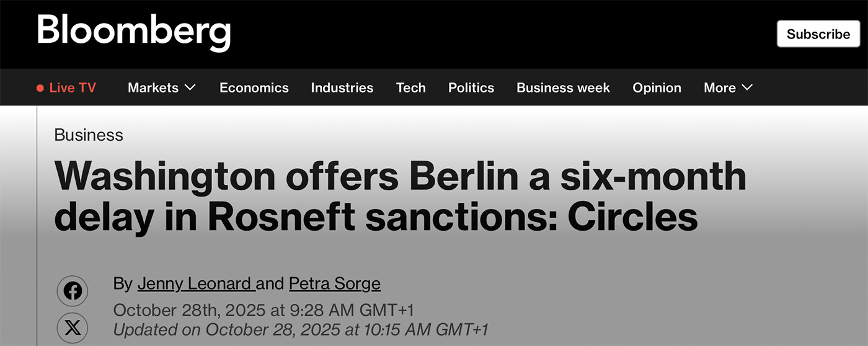Click the Subscribe button
This screenshot has height=346, width=868.
point(818,34)
